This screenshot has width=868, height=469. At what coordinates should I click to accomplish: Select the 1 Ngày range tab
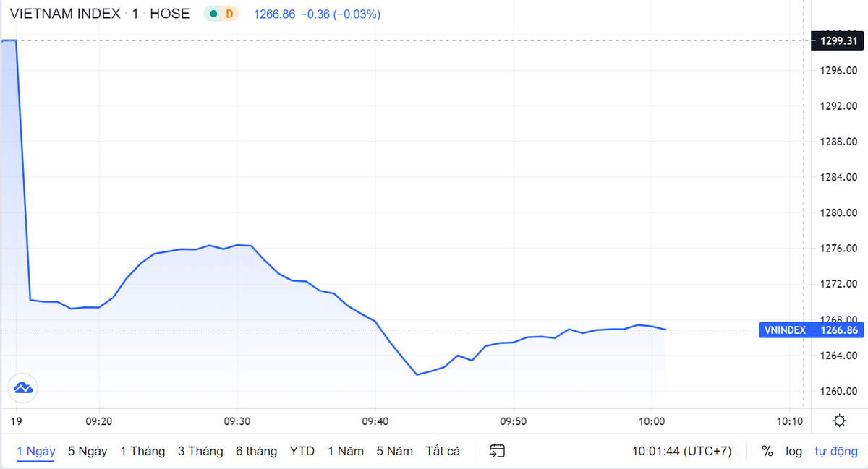click(36, 451)
